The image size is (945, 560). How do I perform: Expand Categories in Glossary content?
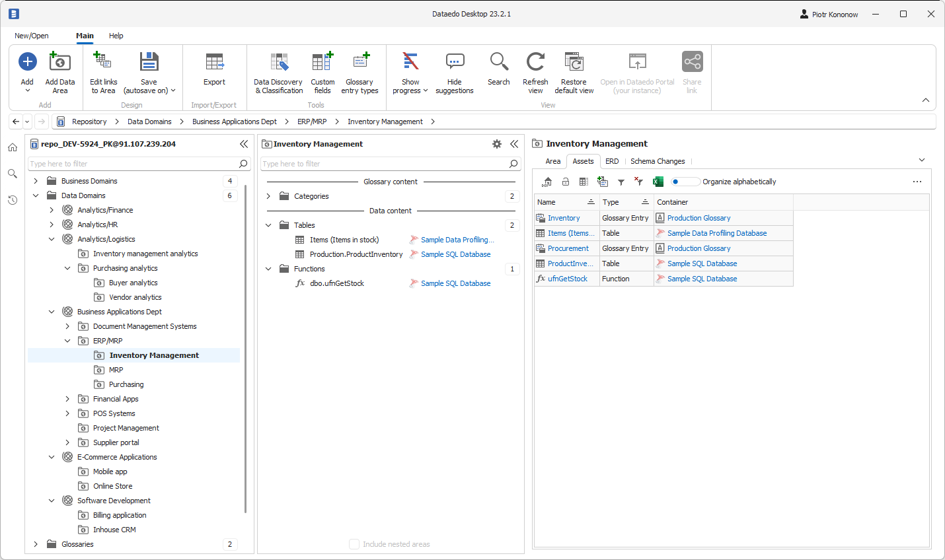[268, 196]
